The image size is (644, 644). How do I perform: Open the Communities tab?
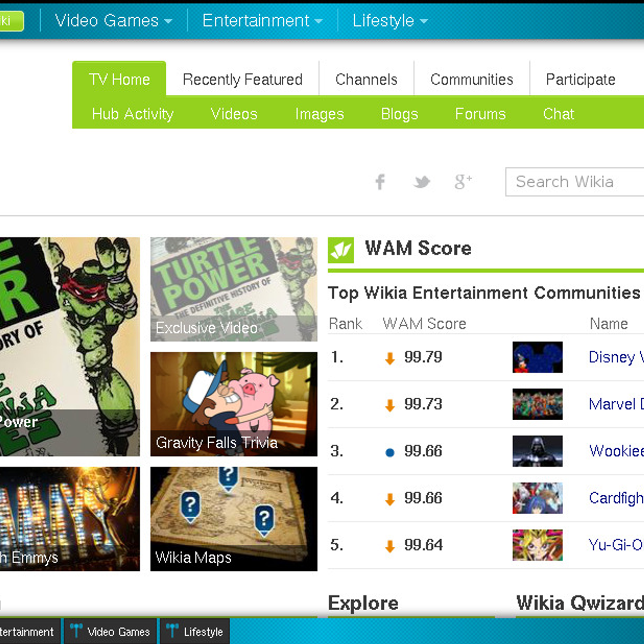click(472, 79)
